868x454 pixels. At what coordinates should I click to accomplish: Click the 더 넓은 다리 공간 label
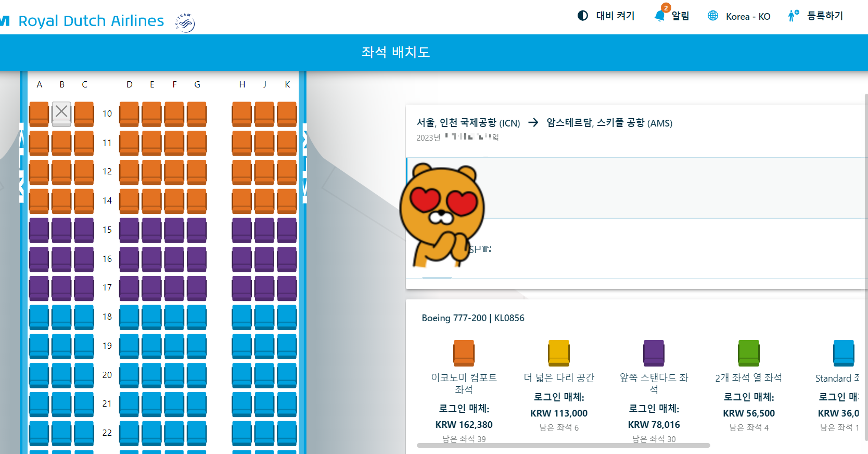click(559, 378)
